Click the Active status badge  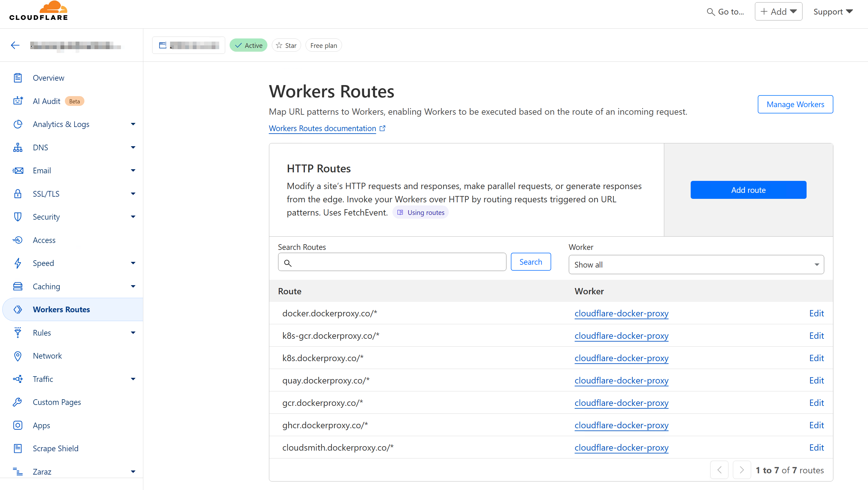(x=248, y=45)
